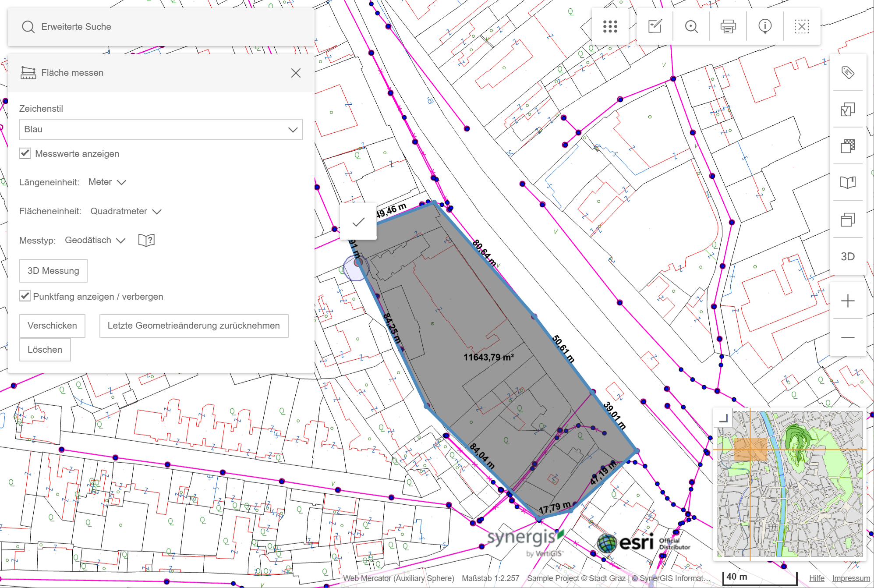
Task: Zoom out with the minus icon
Action: pos(848,337)
